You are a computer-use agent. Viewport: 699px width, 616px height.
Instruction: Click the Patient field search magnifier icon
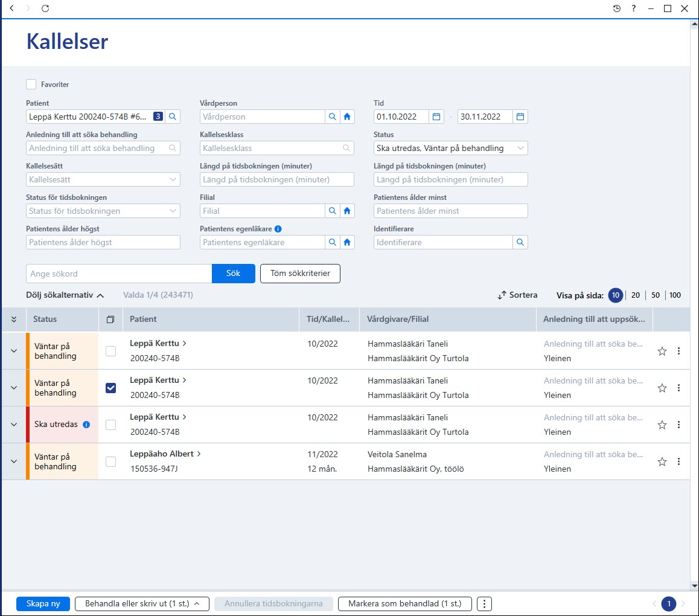tap(173, 117)
